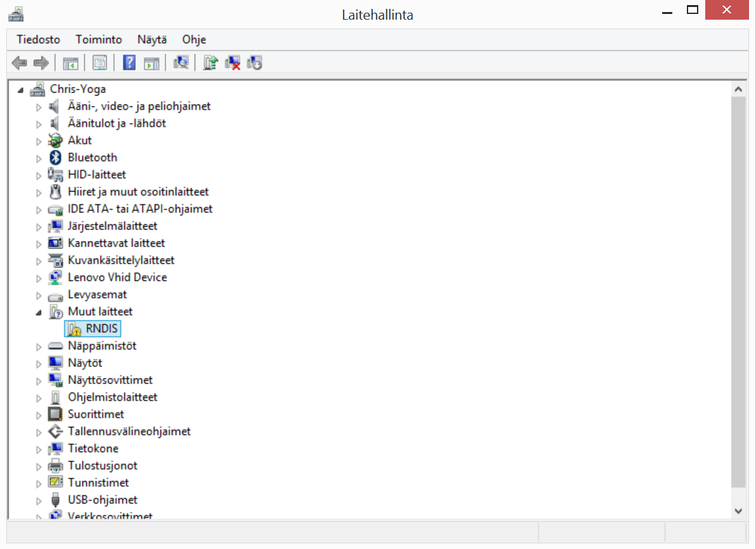The width and height of the screenshot is (756, 549).
Task: Toggle the console tree pane icon
Action: (70, 62)
